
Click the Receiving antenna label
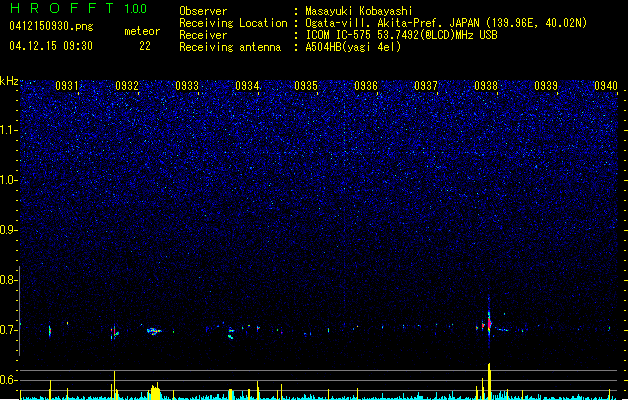point(230,47)
